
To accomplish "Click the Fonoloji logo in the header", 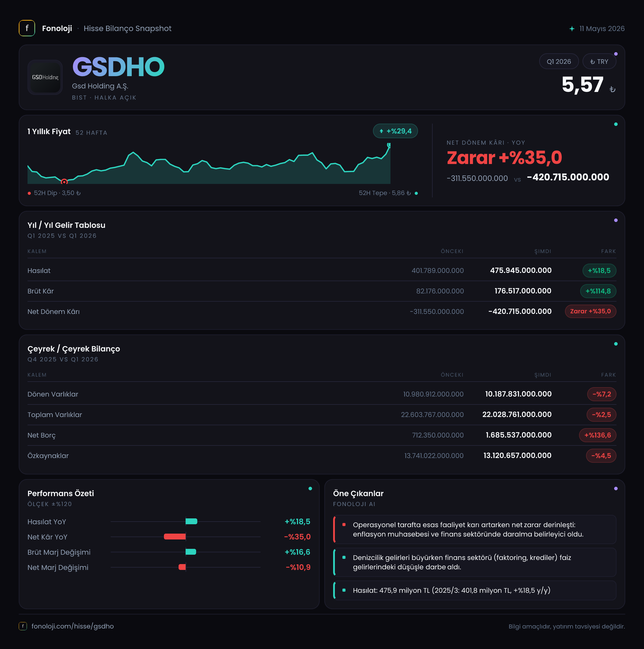I will (x=27, y=28).
